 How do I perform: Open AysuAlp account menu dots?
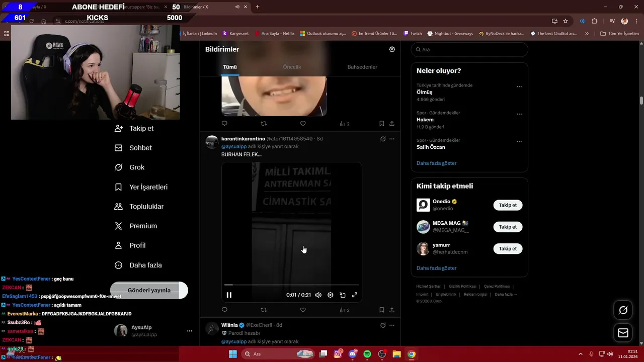(x=190, y=331)
